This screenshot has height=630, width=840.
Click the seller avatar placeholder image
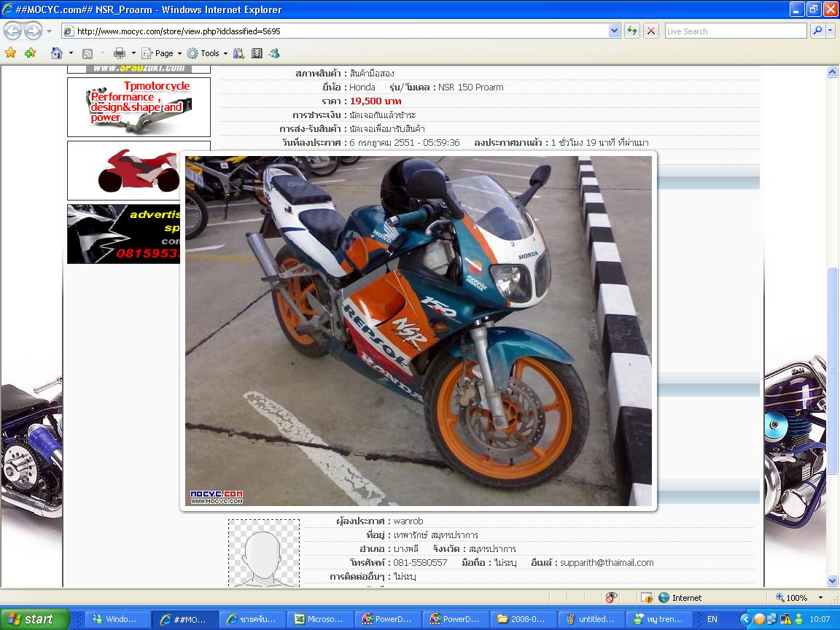[x=263, y=553]
